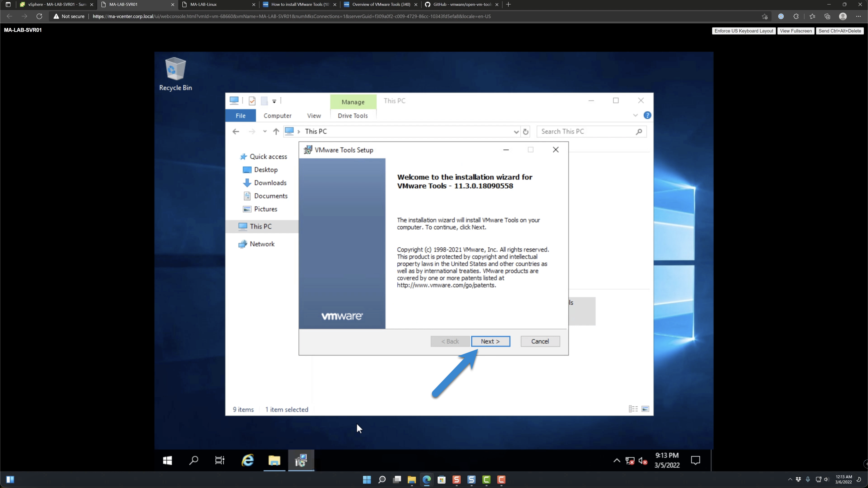Open Task View on guest taskbar
Image resolution: width=868 pixels, height=488 pixels.
[220, 460]
